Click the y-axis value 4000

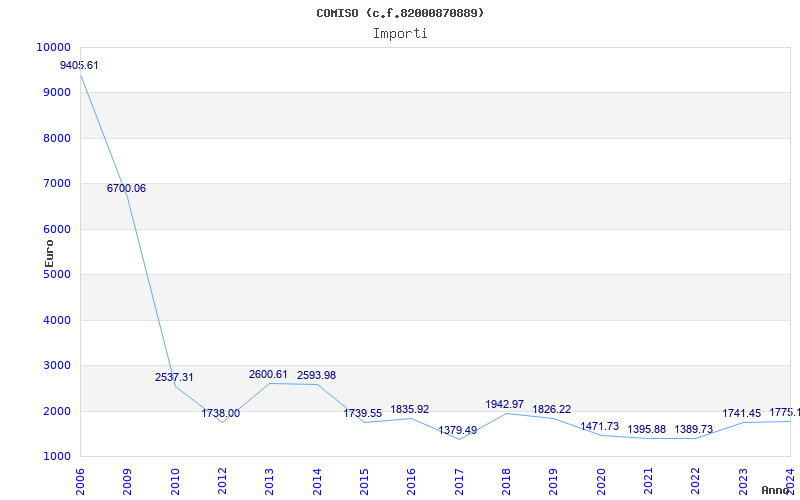(57, 320)
